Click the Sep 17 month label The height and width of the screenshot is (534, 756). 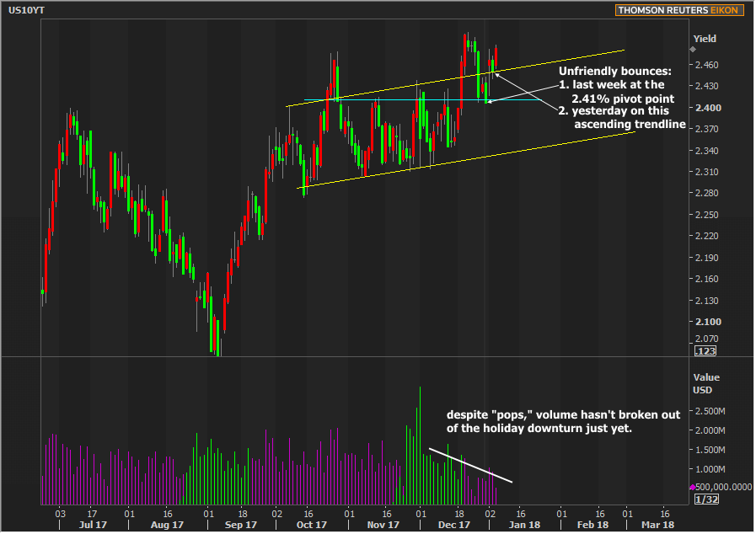coord(240,525)
